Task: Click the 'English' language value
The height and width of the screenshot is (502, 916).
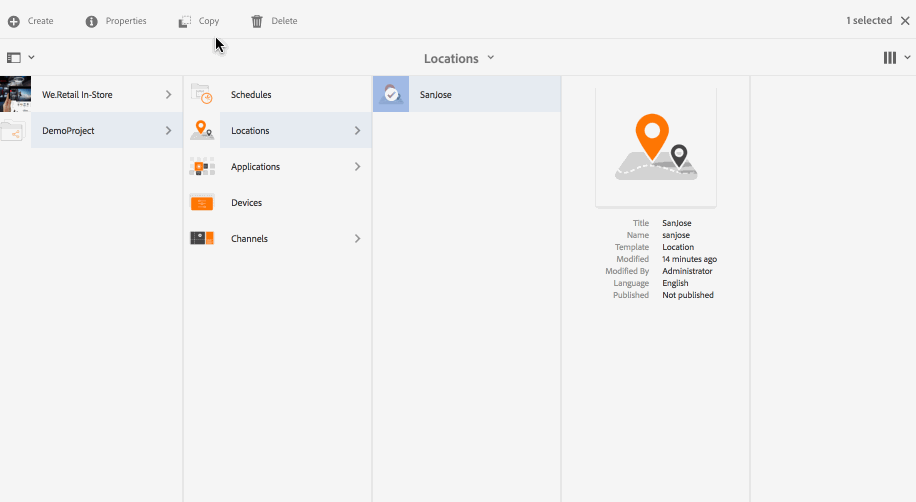Action: (675, 283)
